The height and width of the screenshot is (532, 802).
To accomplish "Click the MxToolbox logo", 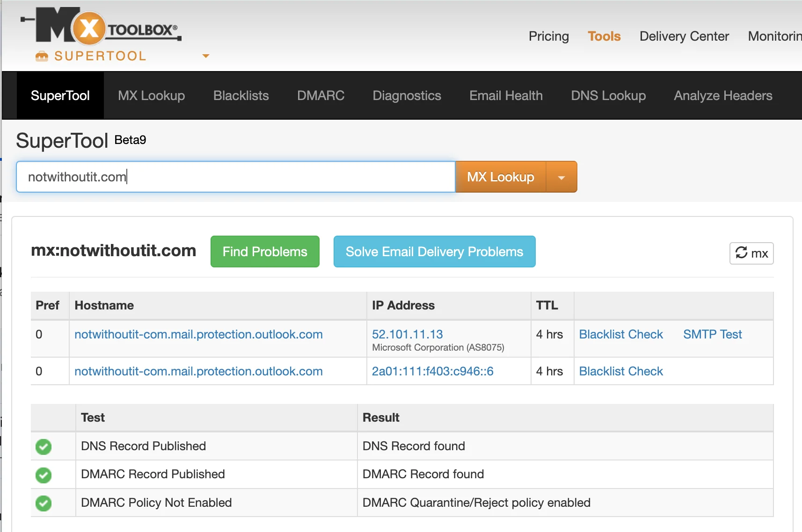I will pos(101,26).
